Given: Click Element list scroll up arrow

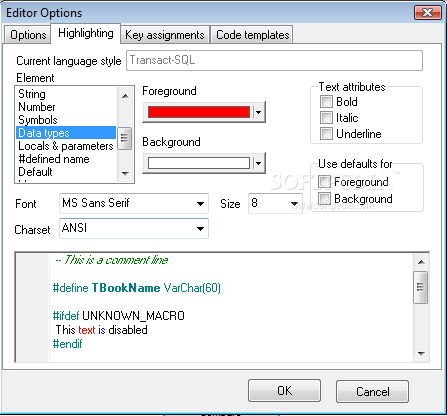Looking at the screenshot, I should coord(125,96).
